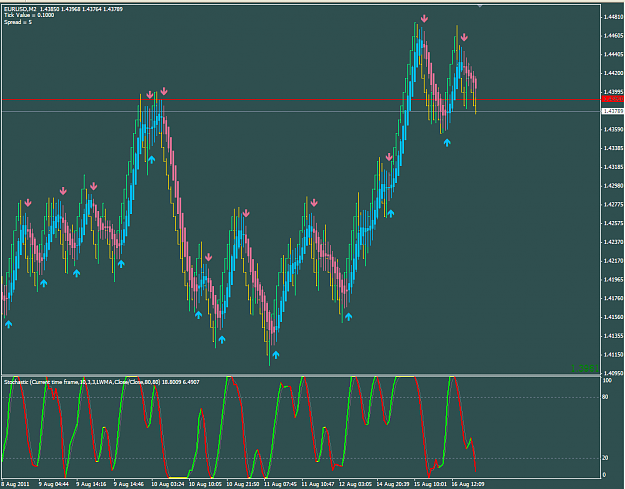Click time axis label '9 Aug 04:44'
This screenshot has height=489, width=625.
coord(54,484)
